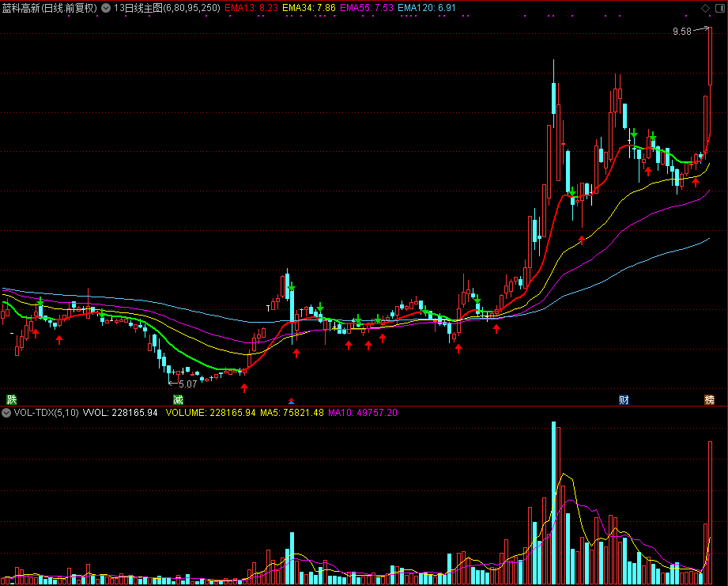Open the VOL-TDX indicator dropdown arrow
The image size is (728, 586).
point(6,413)
